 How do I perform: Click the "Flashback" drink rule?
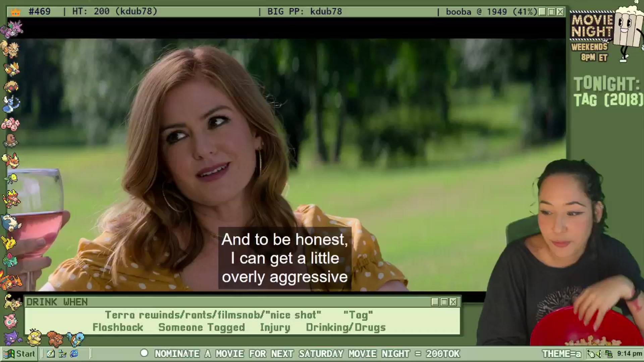point(118,327)
